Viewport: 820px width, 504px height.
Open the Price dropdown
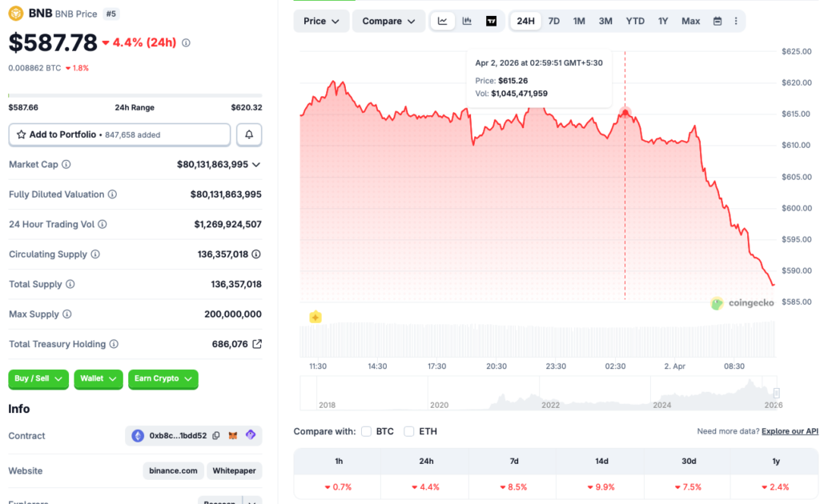tap(320, 21)
